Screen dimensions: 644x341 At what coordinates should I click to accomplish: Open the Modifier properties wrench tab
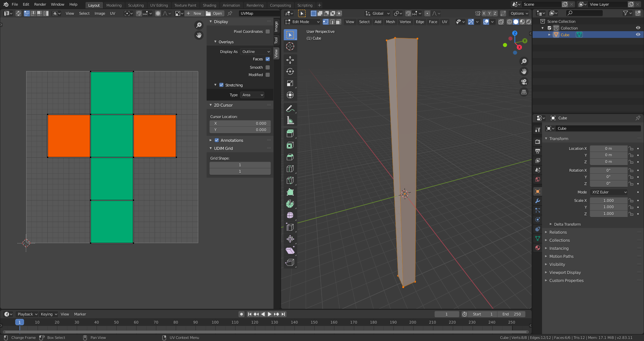coord(538,201)
